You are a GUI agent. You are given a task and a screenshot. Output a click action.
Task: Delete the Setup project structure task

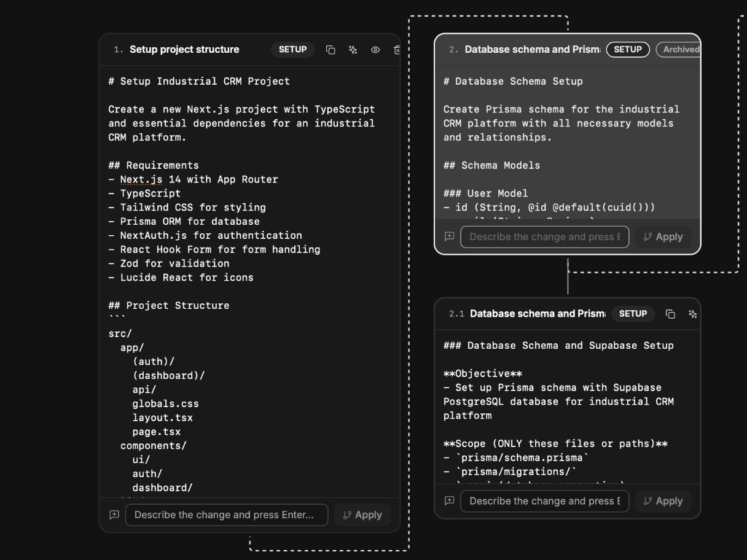pos(397,50)
